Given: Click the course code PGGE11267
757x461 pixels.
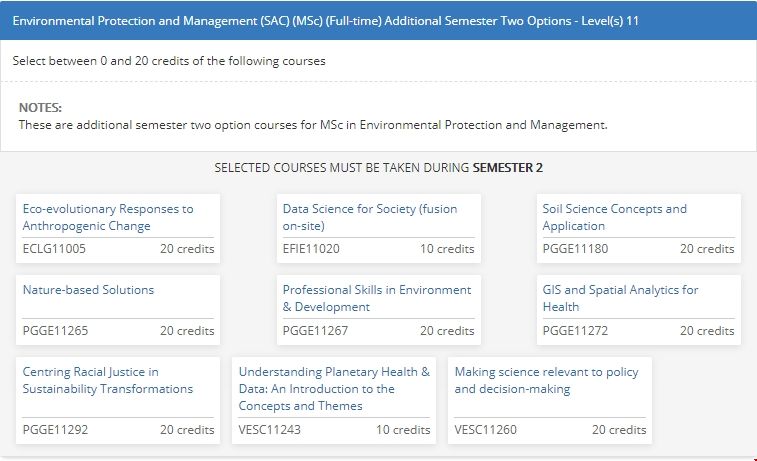Looking at the screenshot, I should pyautogui.click(x=315, y=331).
